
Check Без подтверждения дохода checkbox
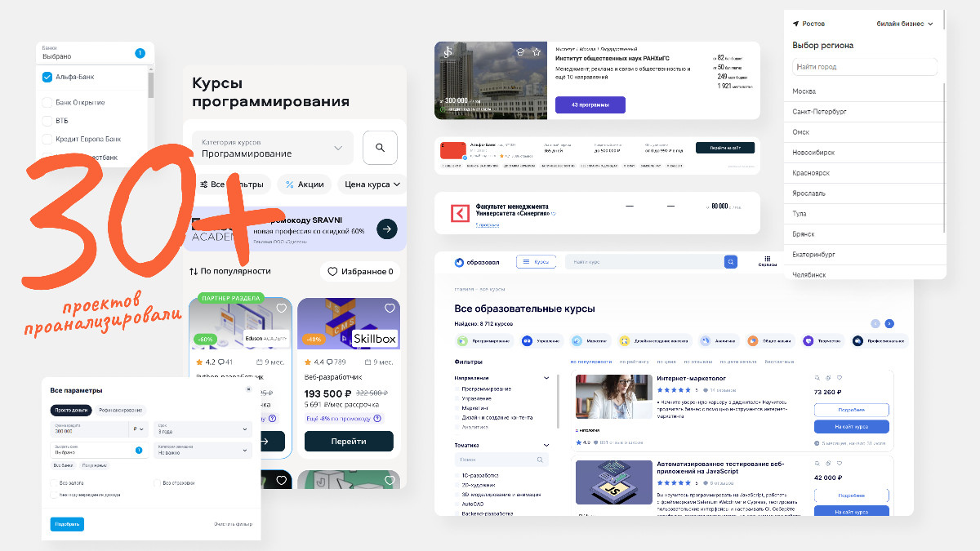click(x=54, y=495)
